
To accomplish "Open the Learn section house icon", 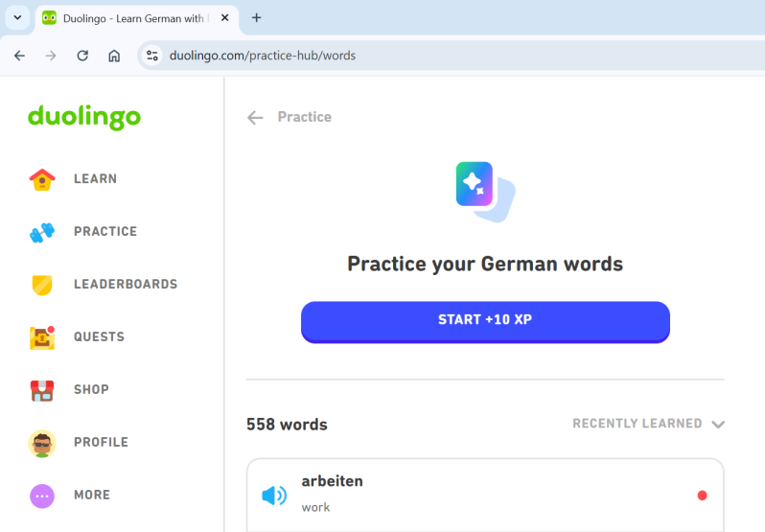I will pyautogui.click(x=42, y=179).
